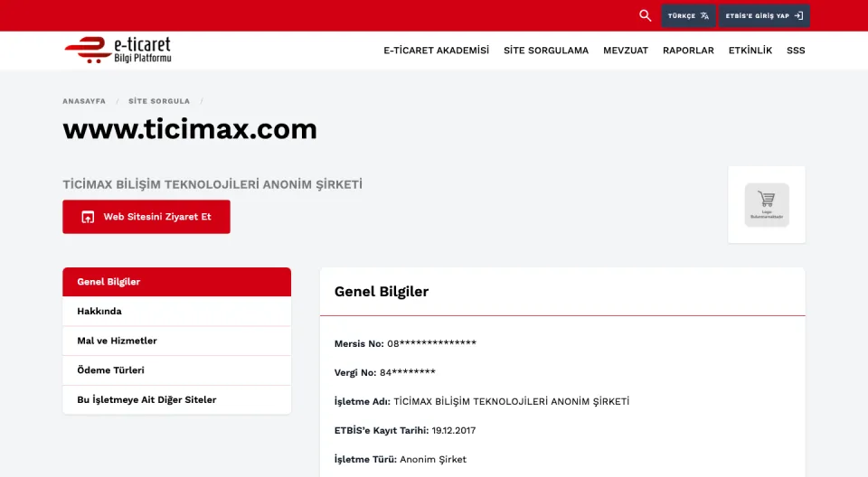Screen dimensions: 868x477
Task: Open SİTE SORGULAMA menu
Action: 546,51
